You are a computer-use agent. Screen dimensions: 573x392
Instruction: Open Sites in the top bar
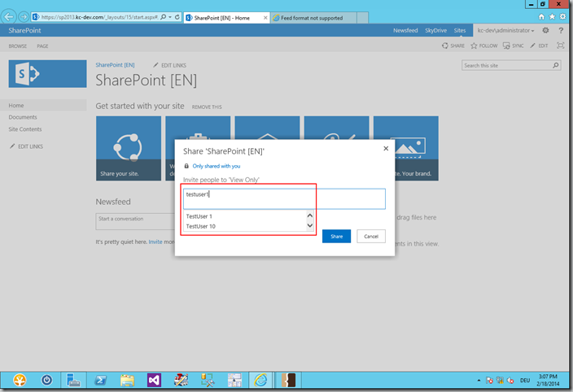click(x=460, y=30)
